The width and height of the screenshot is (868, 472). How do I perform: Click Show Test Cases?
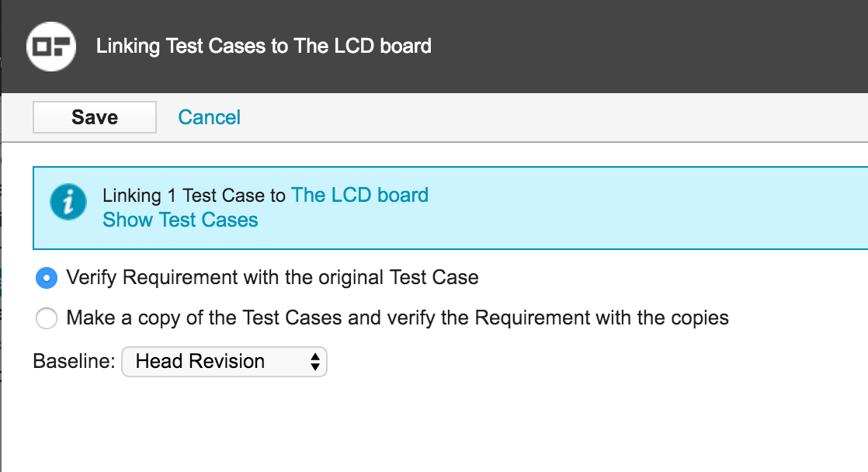[x=180, y=220]
